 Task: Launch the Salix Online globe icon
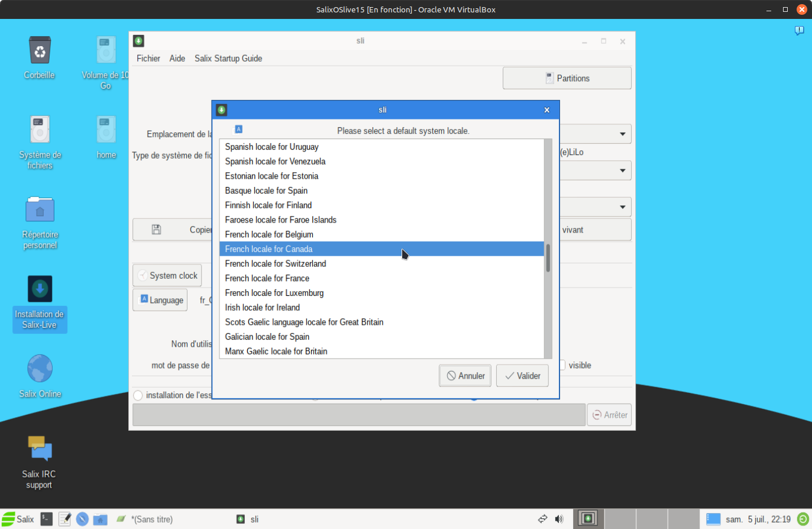(40, 369)
